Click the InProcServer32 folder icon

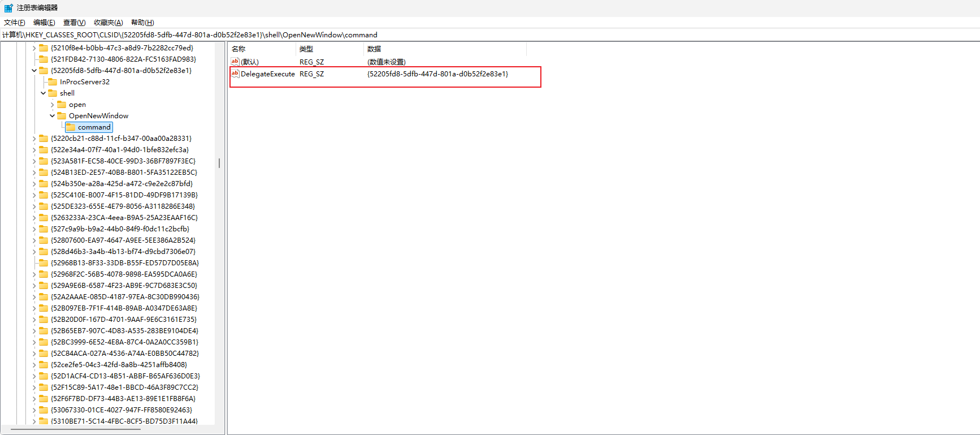pos(53,82)
